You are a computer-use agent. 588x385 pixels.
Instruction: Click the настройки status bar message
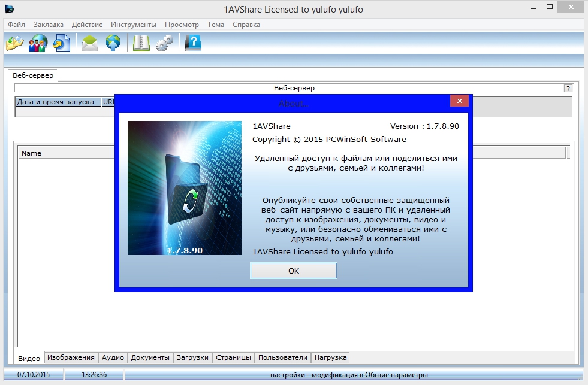coord(349,375)
